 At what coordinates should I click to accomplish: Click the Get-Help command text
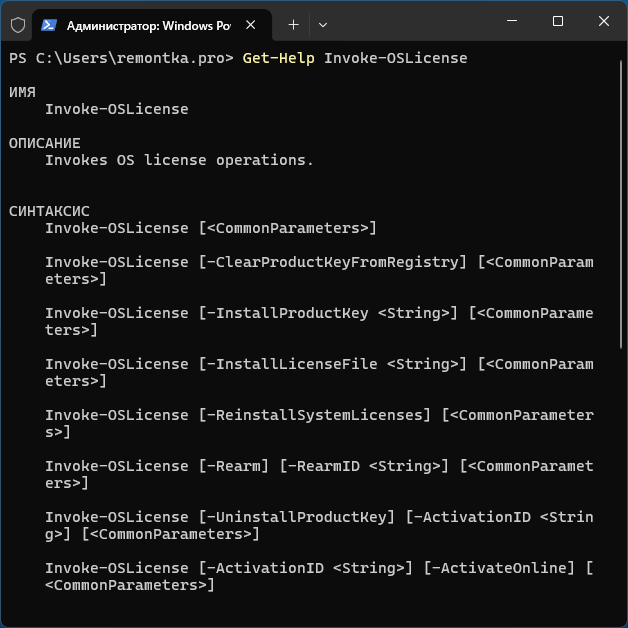[278, 58]
